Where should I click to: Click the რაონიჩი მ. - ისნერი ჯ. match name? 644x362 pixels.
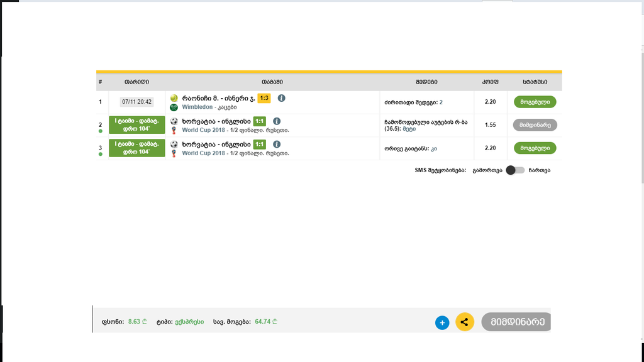point(218,98)
